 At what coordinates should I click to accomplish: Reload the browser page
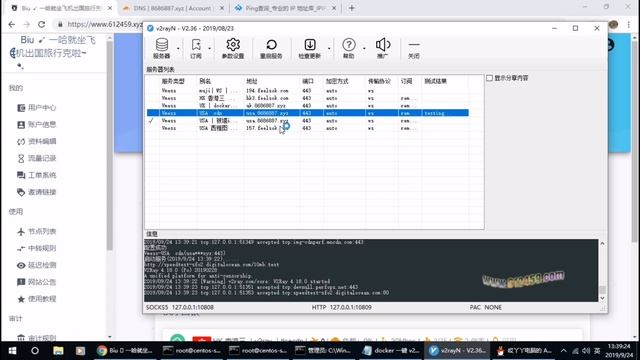tap(41, 24)
